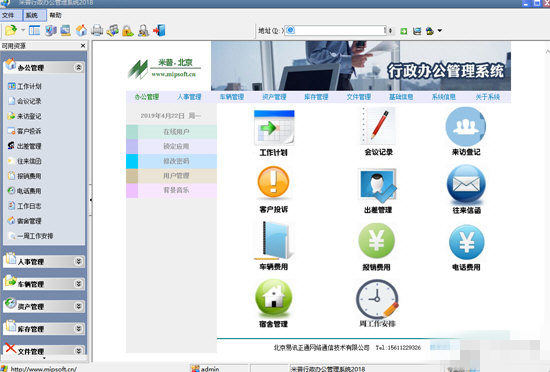Switch to the 人事管理 navigation tab
Image resolution: width=550 pixels, height=372 pixels.
click(189, 97)
